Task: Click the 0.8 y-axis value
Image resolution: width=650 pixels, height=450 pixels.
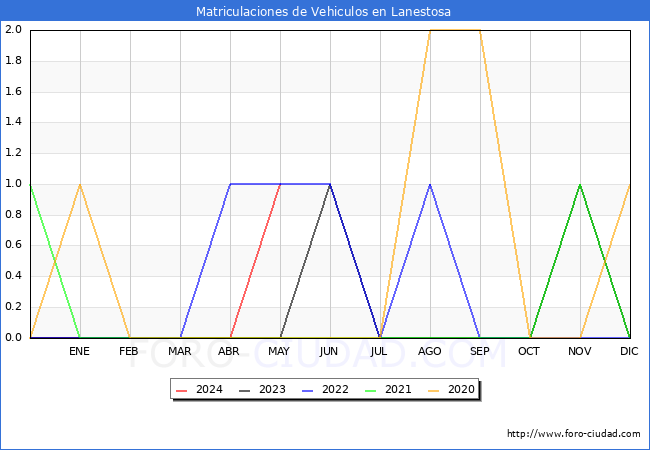Action: click(13, 214)
